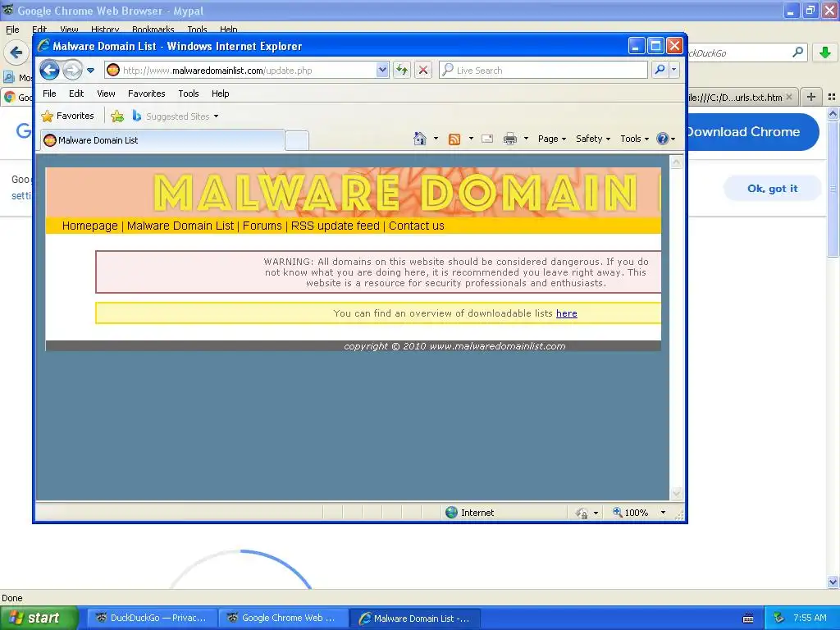The height and width of the screenshot is (630, 840).
Task: Open the Page command menu
Action: pos(552,139)
